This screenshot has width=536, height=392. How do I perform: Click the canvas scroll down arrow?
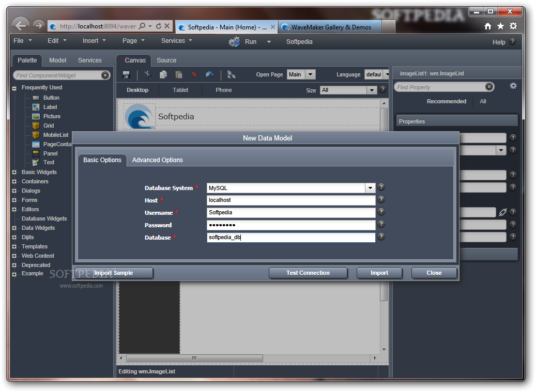tap(384, 349)
